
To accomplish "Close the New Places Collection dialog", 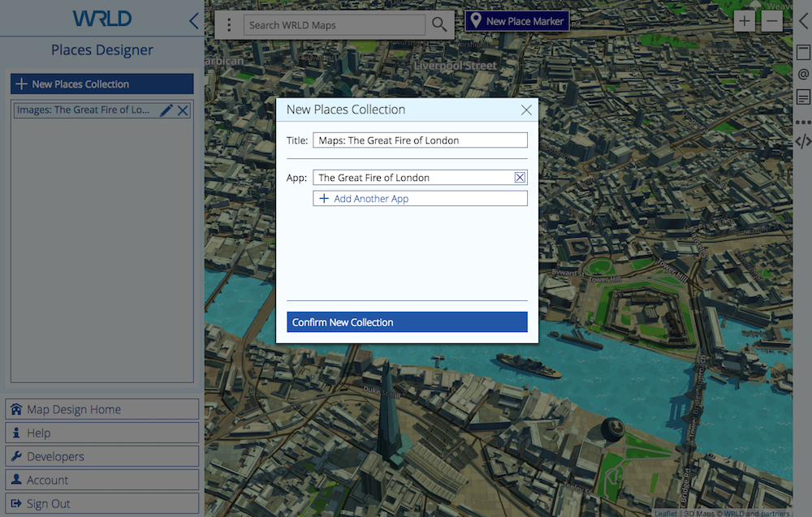I will click(x=526, y=110).
